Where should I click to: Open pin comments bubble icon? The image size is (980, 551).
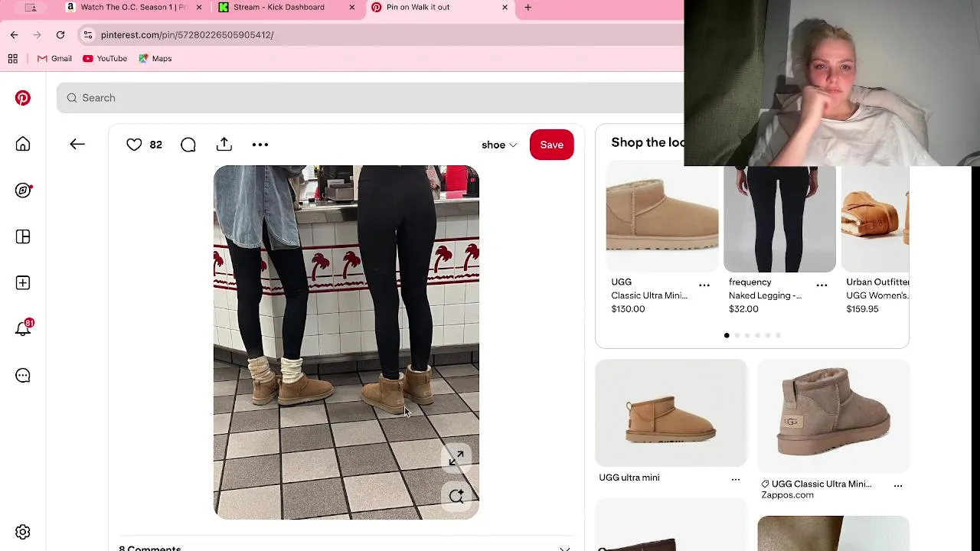point(188,144)
